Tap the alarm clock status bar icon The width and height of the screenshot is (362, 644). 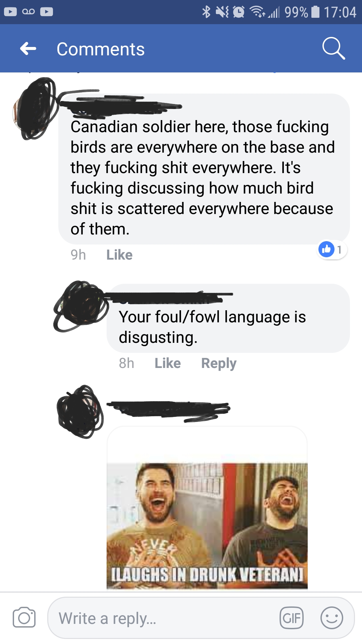pos(239,12)
